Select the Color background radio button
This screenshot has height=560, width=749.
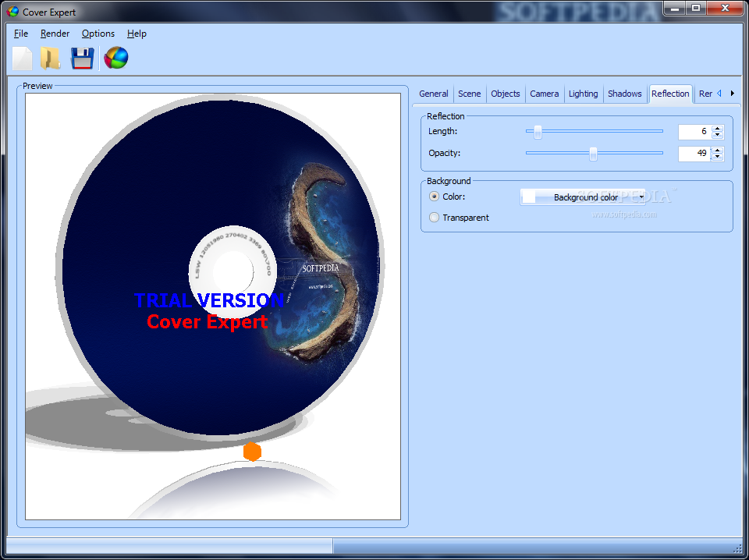tap(434, 197)
